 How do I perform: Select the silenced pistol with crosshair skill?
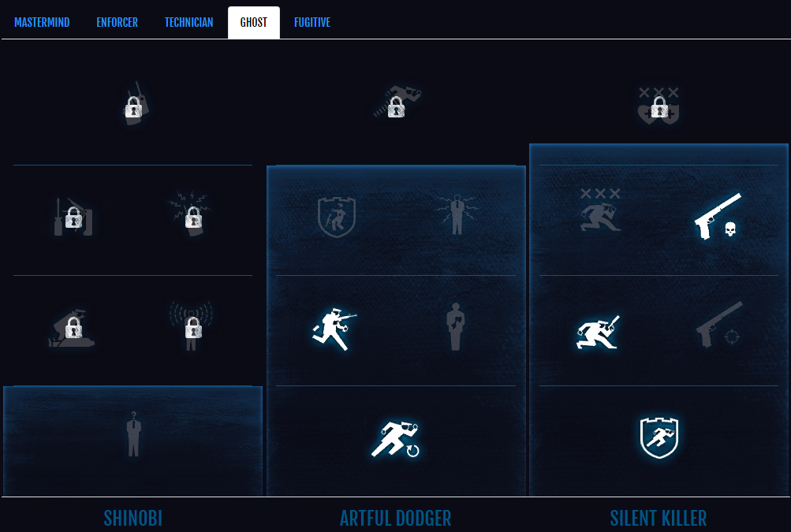pos(719,324)
